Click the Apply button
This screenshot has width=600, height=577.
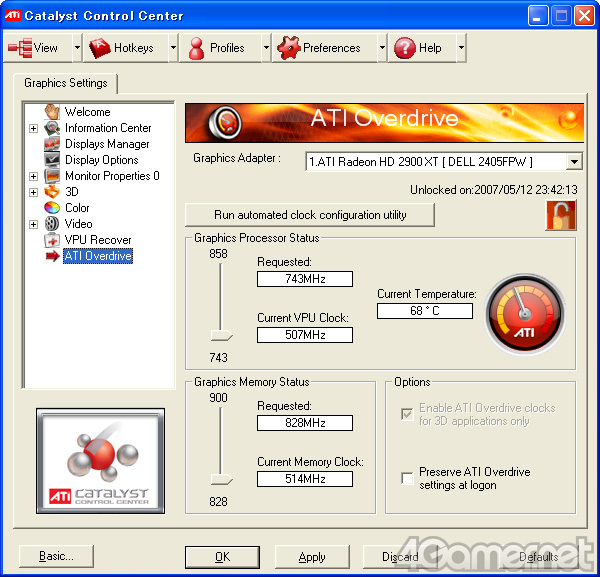tap(312, 557)
